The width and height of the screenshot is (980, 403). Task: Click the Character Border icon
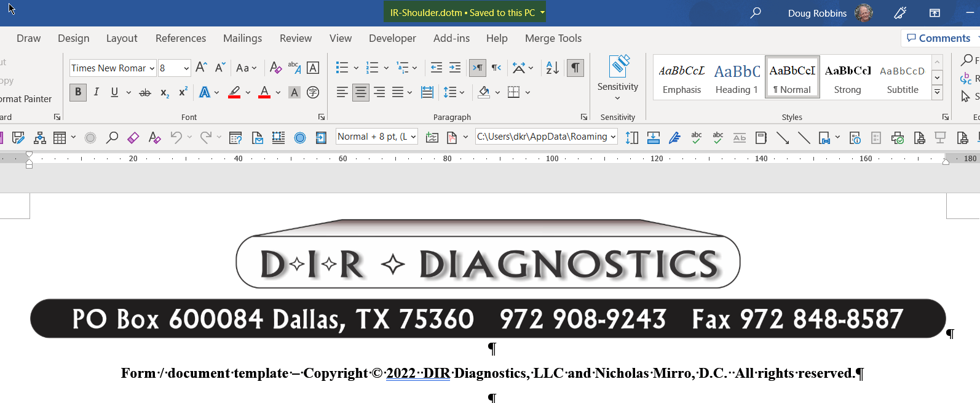pos(313,68)
